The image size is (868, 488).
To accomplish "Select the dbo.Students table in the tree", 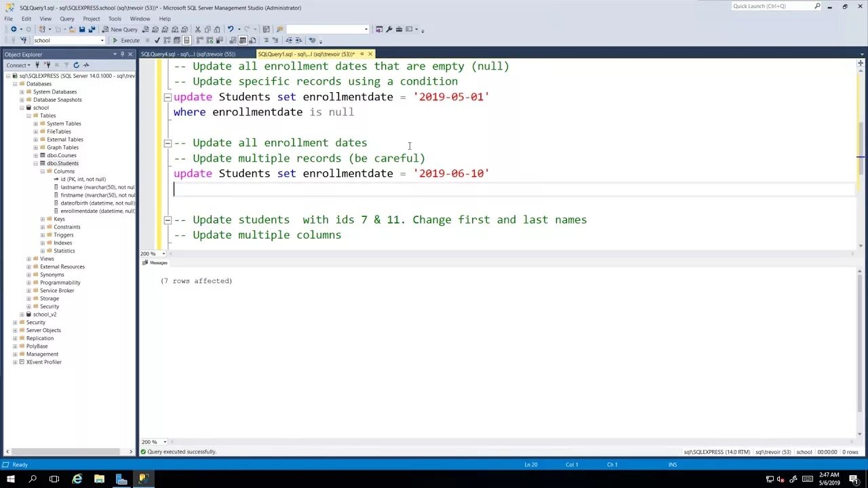I will tap(62, 163).
